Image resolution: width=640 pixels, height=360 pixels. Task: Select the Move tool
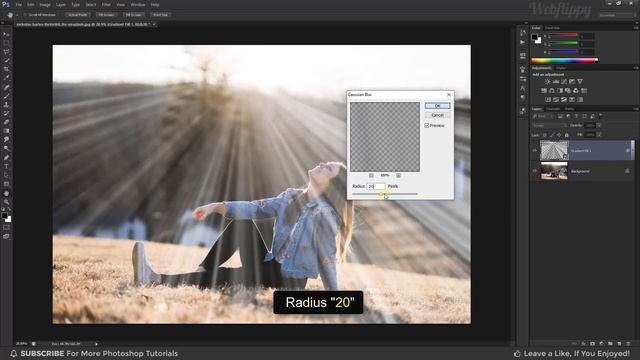[x=6, y=34]
